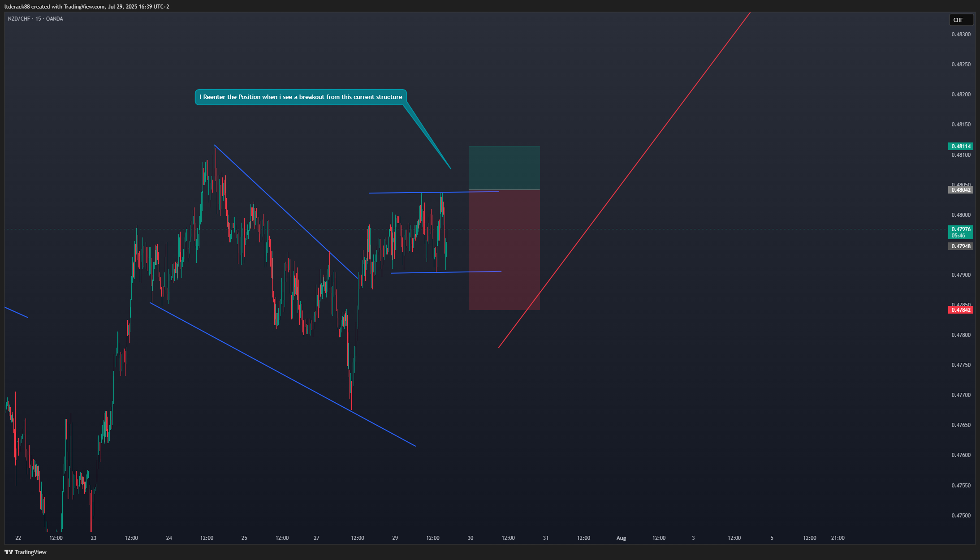Click the date label 27 on time axis

pyautogui.click(x=316, y=538)
